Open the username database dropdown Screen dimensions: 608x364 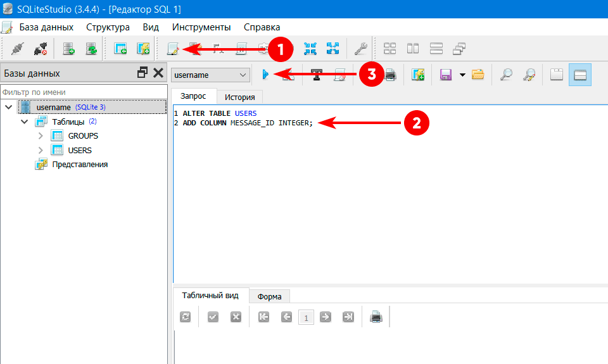pyautogui.click(x=211, y=75)
